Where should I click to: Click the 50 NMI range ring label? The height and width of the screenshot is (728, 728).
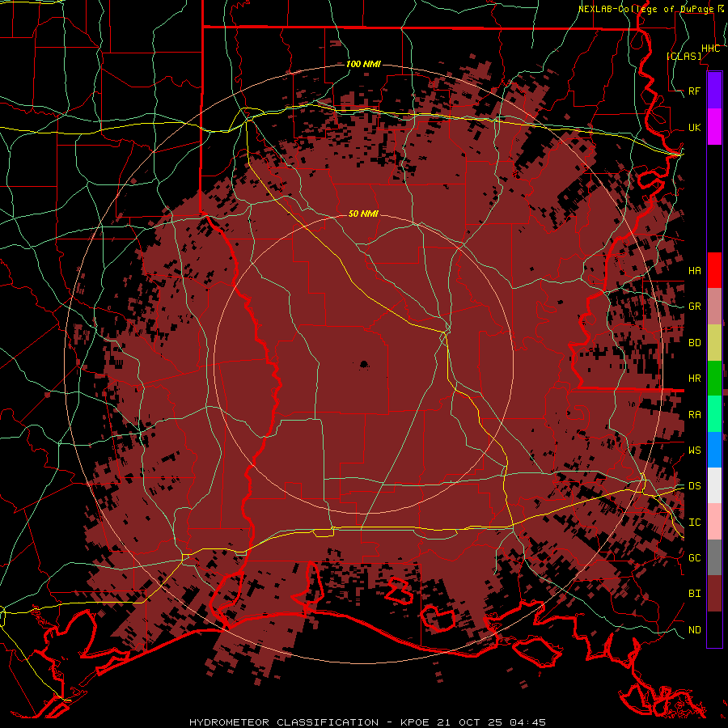click(363, 214)
